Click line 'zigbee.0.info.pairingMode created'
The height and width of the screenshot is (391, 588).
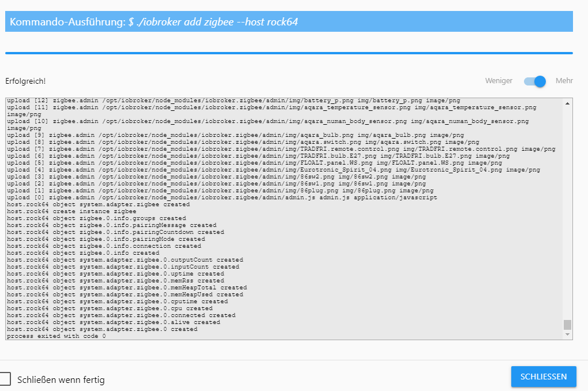click(106, 239)
